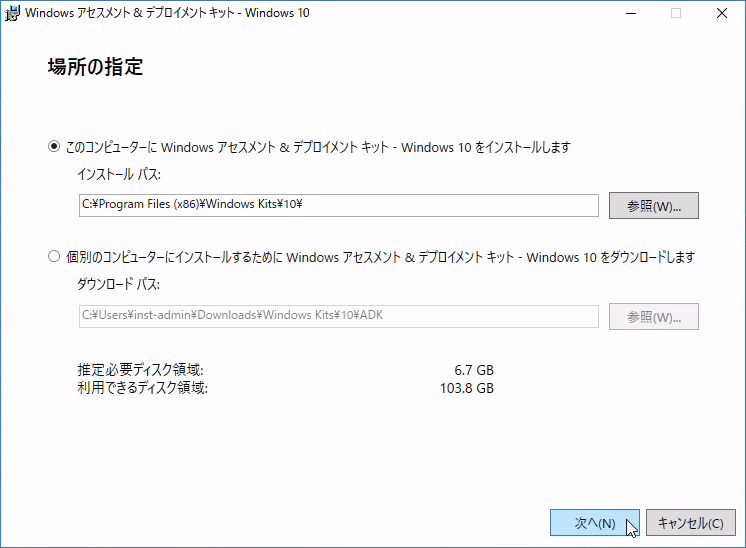Click the 場所の指定 heading
Image resolution: width=746 pixels, height=548 pixels.
pos(95,68)
